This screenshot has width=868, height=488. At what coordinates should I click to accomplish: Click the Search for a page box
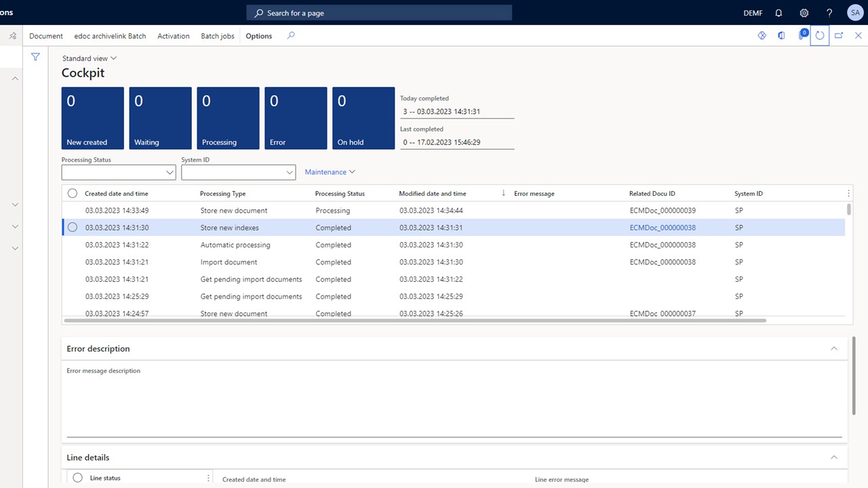pos(379,13)
